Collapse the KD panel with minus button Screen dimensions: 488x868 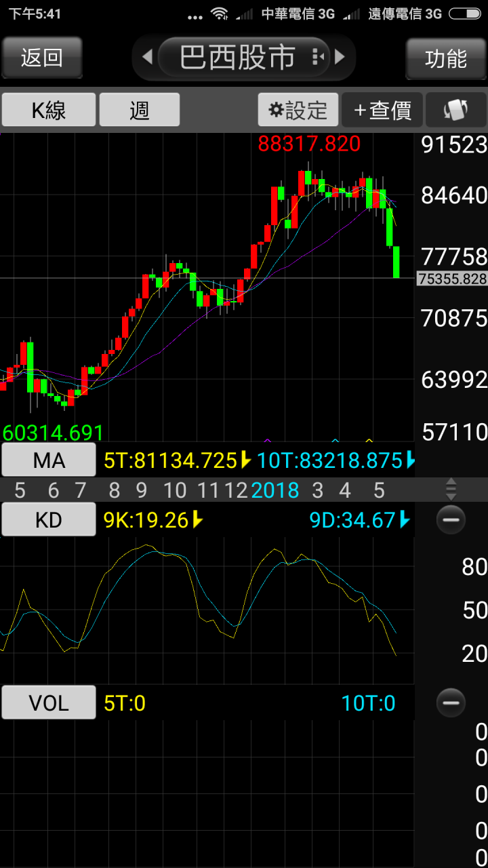point(451,520)
